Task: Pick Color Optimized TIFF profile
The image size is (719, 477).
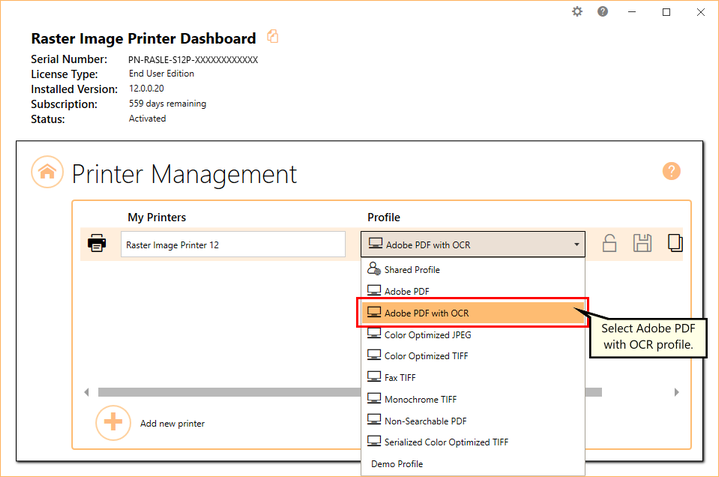Action: 473,356
